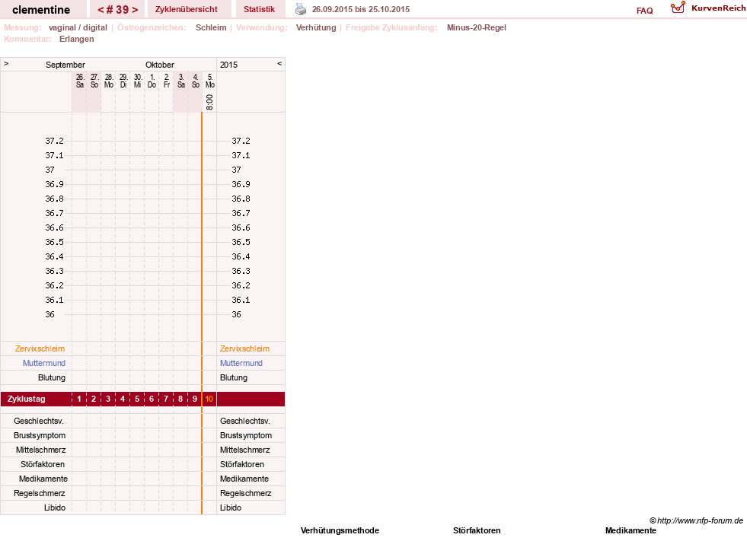Click the right 36 temperature axis label
Screen dimensions: 747x560
(236, 314)
